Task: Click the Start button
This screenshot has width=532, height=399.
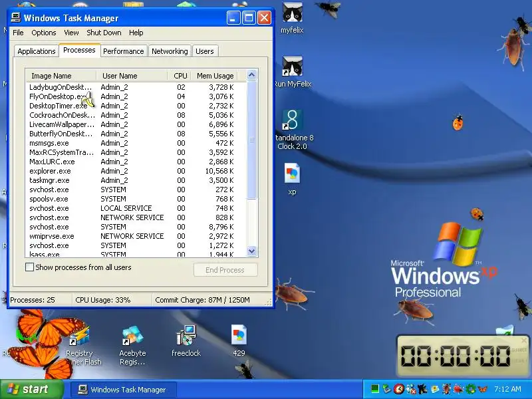Action: [x=32, y=389]
